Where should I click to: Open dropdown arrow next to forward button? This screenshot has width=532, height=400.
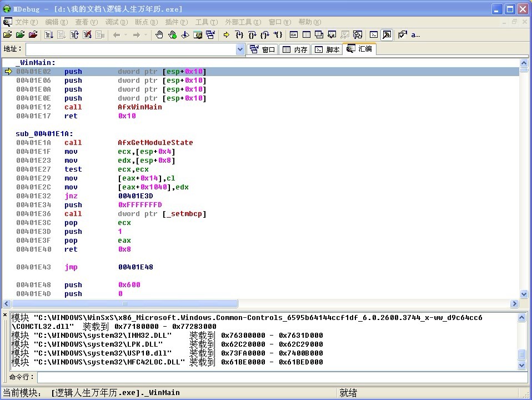coord(146,34)
